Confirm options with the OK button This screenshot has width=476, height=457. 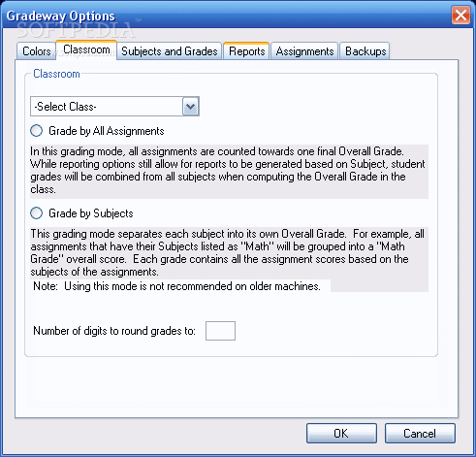pyautogui.click(x=341, y=434)
